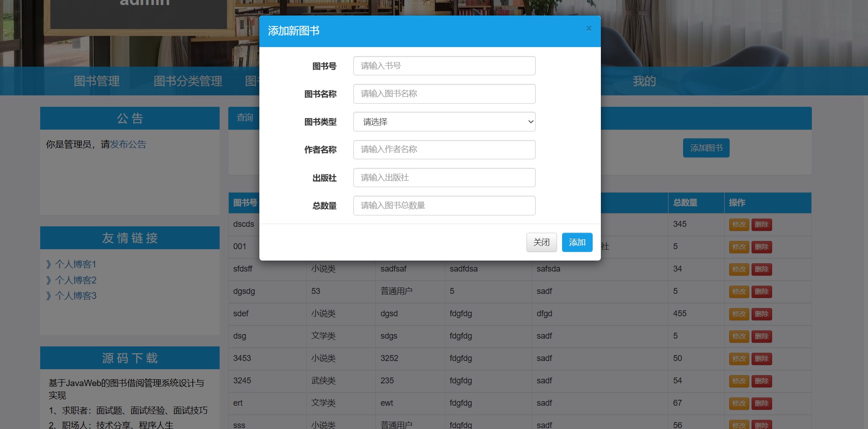Edit book 001 with its 修改 button

tap(739, 247)
